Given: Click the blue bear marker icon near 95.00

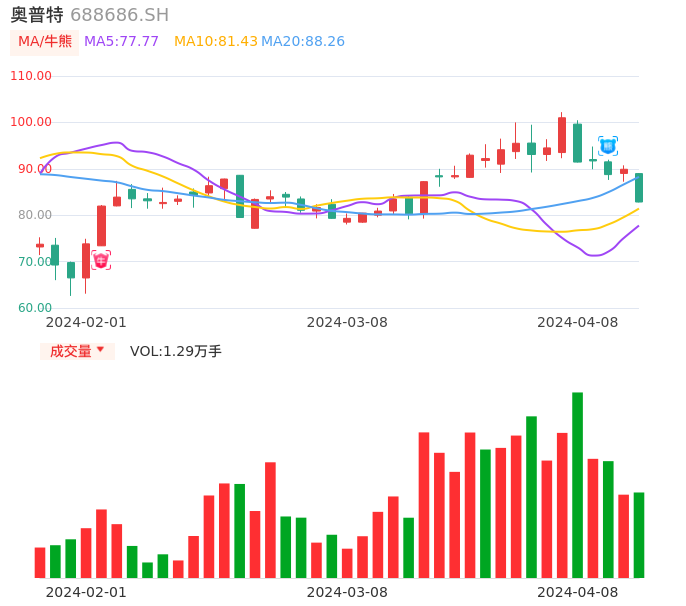Looking at the screenshot, I should click(x=608, y=146).
